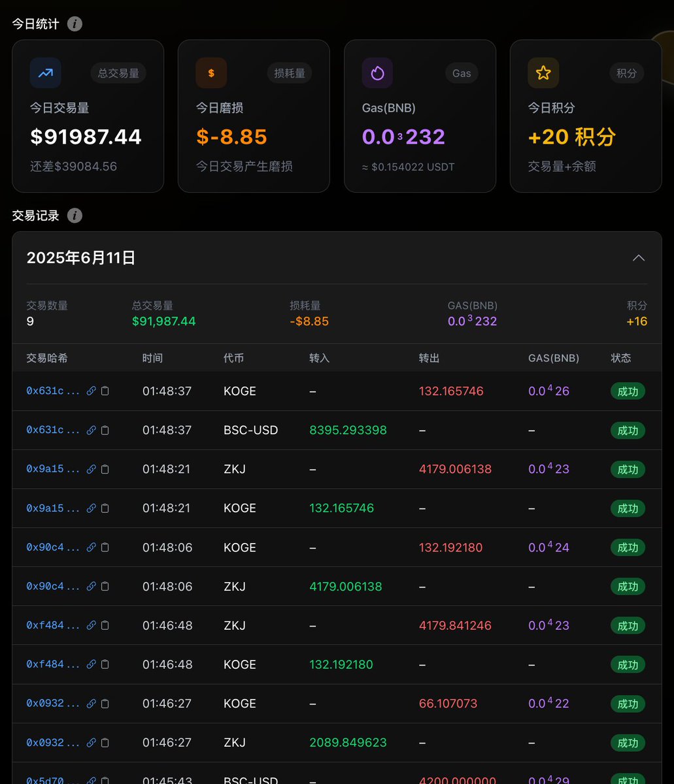
Task: Click the 积分 tag on 今日积分 card
Action: [x=626, y=73]
